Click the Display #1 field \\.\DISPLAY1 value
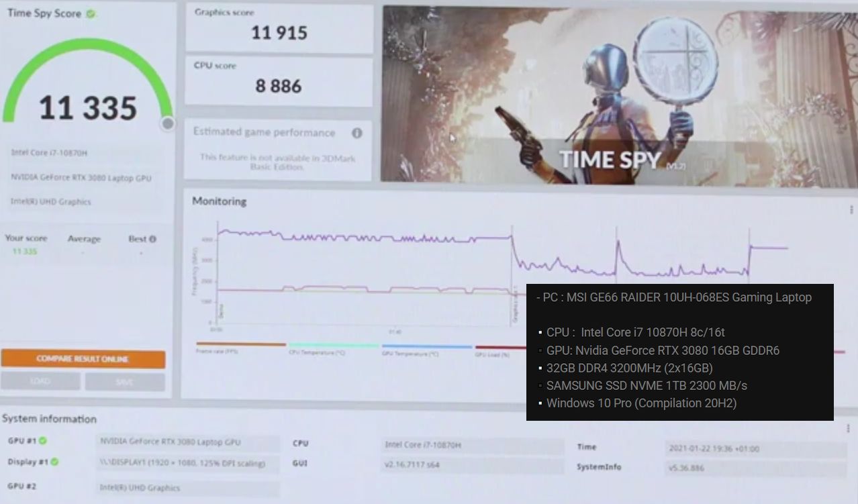The height and width of the screenshot is (504, 858). pos(188,464)
